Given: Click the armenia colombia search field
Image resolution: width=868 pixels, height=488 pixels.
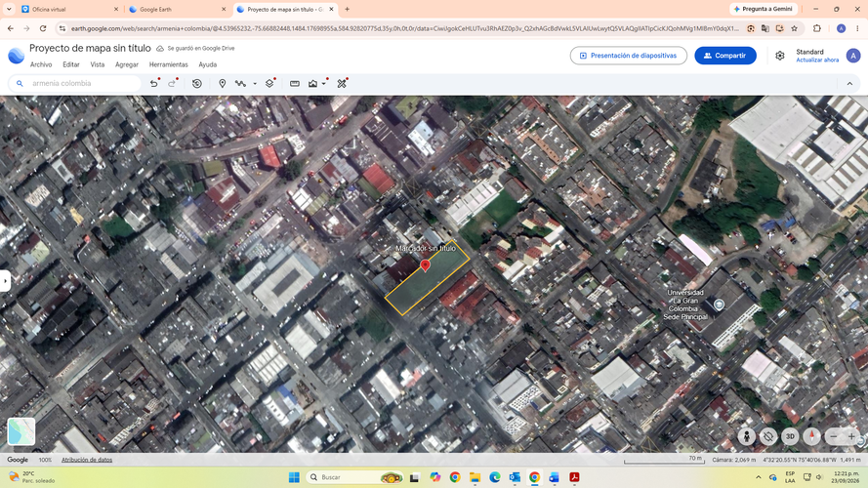Looking at the screenshot, I should (x=75, y=84).
